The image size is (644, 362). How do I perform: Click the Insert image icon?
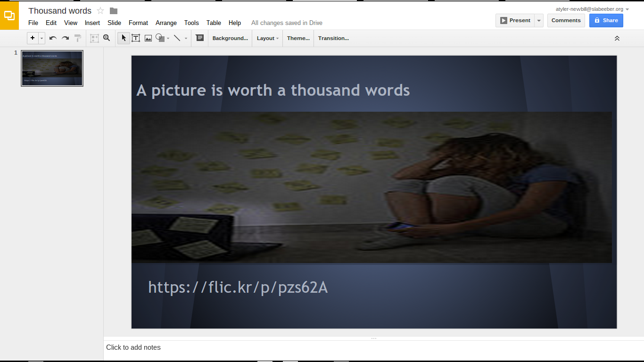coord(148,38)
